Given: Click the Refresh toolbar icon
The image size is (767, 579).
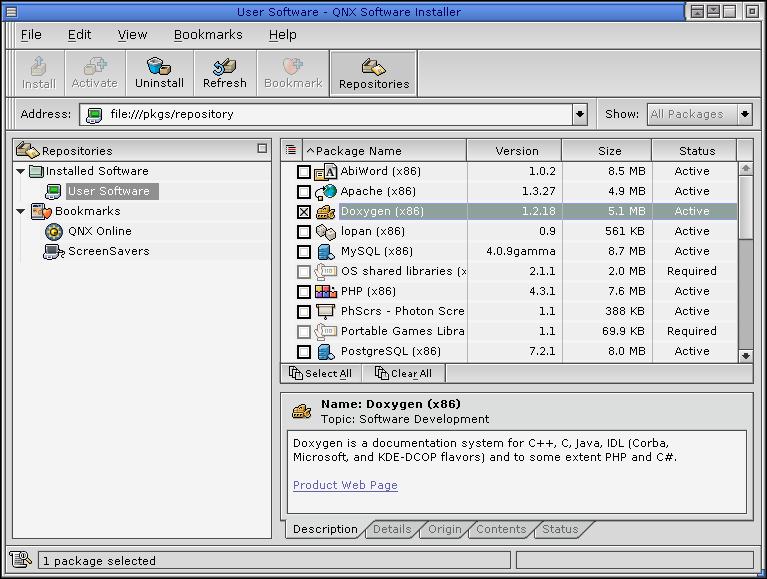Looking at the screenshot, I should click(224, 66).
